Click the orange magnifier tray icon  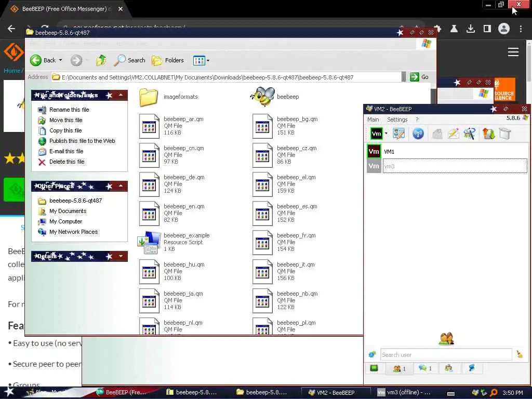pyautogui.click(x=494, y=393)
